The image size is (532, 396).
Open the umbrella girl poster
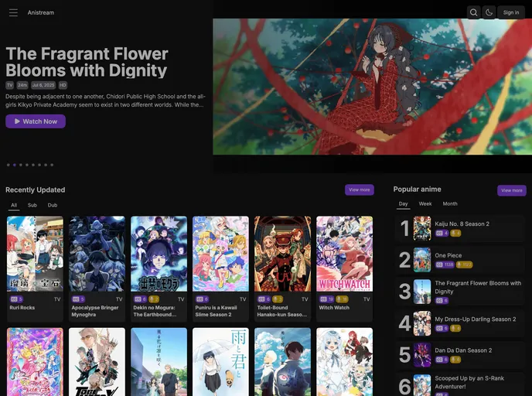tap(220, 362)
